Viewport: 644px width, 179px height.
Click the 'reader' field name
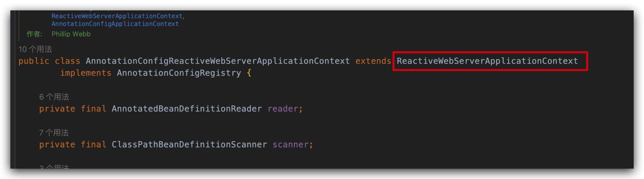[283, 109]
